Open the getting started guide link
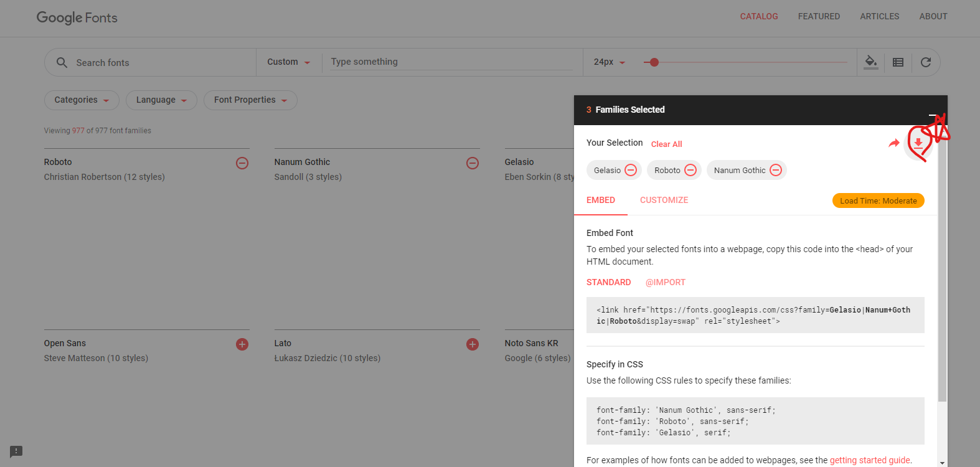Screen dimensions: 980x467 coord(870,460)
